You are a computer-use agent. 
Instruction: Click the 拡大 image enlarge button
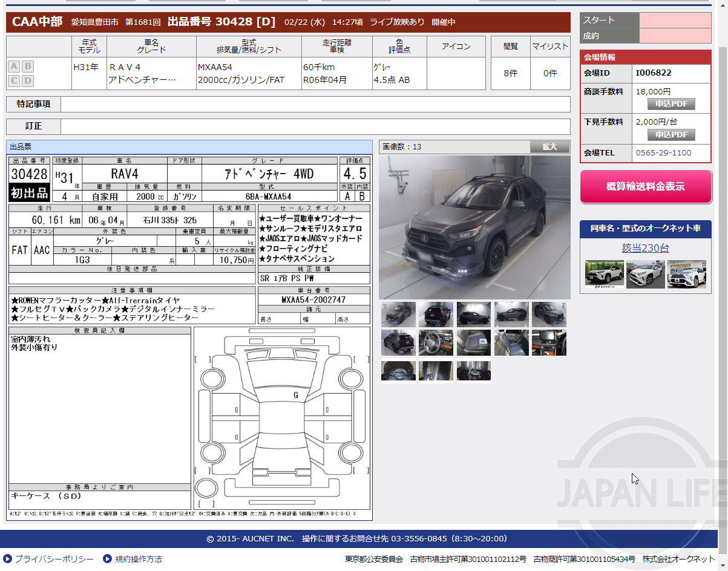549,147
